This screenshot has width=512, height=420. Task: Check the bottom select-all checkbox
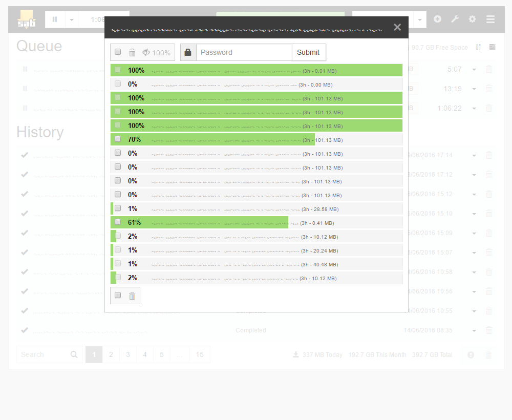coord(118,295)
